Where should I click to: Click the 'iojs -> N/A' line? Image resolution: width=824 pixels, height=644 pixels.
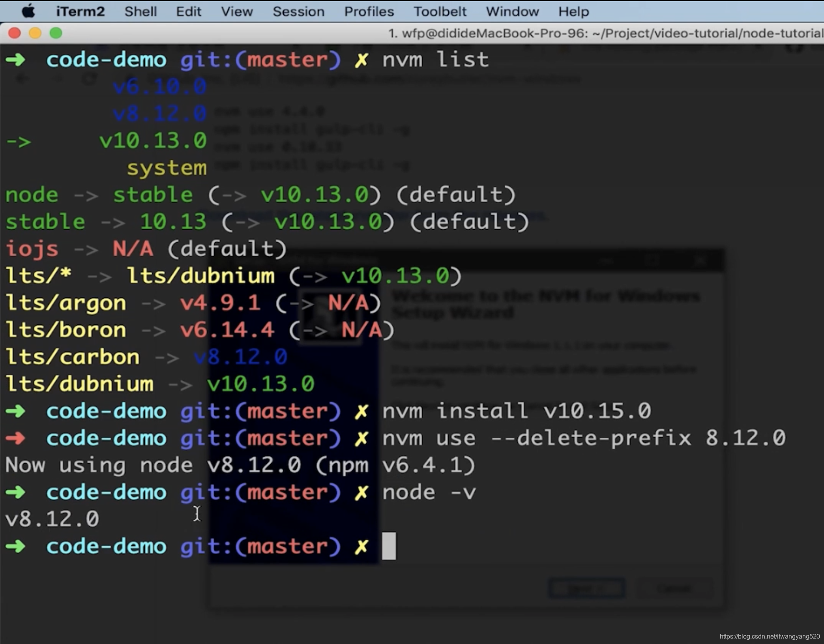click(x=146, y=249)
